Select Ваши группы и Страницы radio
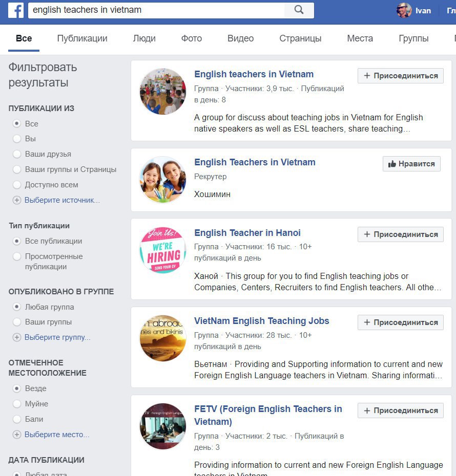 click(x=17, y=169)
